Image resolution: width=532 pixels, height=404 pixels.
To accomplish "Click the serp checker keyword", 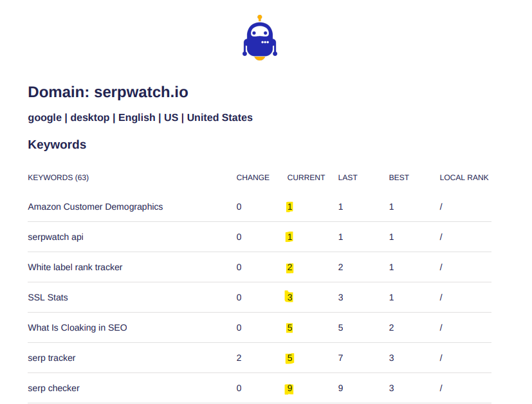I will point(54,389).
